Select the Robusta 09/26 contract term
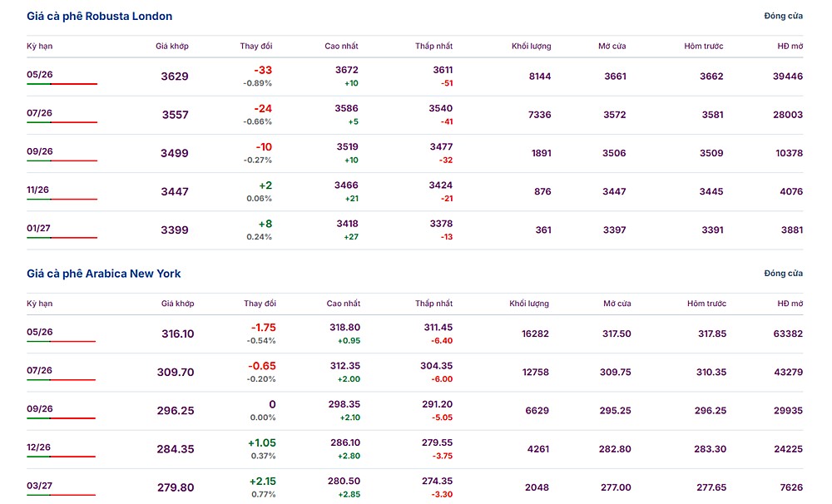 pos(40,151)
